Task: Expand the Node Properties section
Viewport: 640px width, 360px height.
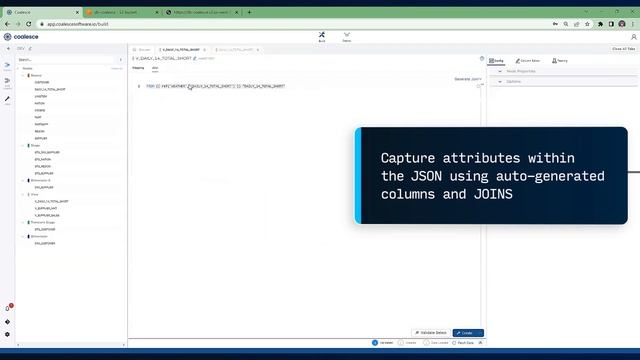Action: pyautogui.click(x=563, y=71)
